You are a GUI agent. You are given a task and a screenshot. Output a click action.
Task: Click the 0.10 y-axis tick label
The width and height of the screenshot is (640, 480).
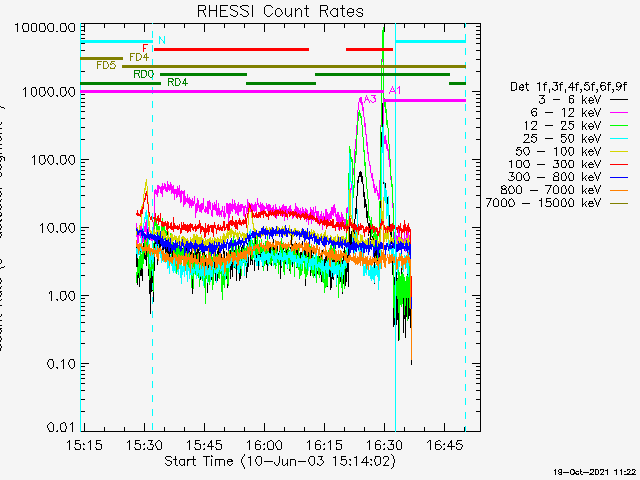click(x=61, y=364)
